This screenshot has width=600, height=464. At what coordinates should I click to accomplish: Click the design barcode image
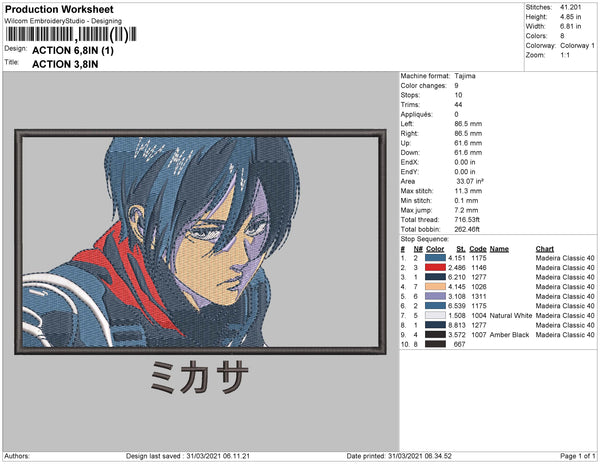point(71,34)
